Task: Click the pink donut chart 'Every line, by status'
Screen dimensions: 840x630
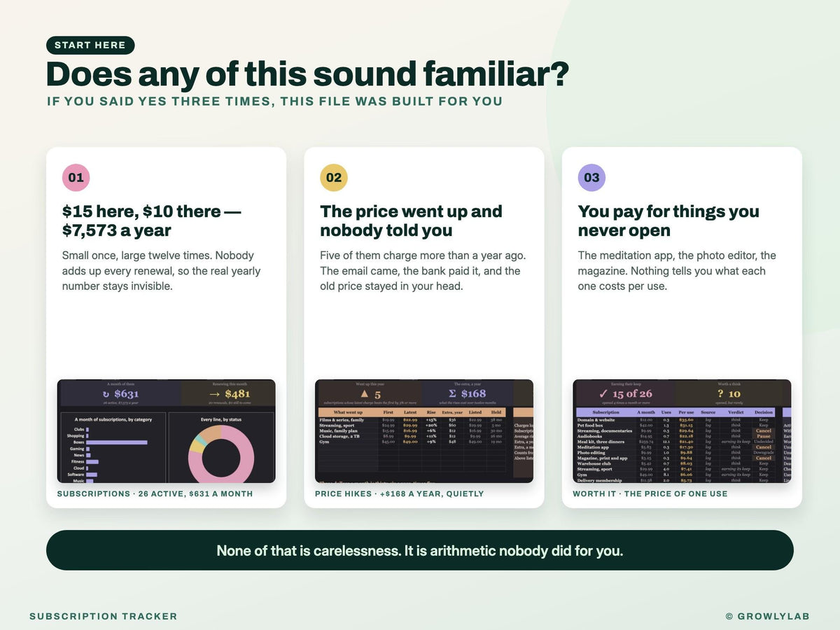Action: (x=221, y=454)
